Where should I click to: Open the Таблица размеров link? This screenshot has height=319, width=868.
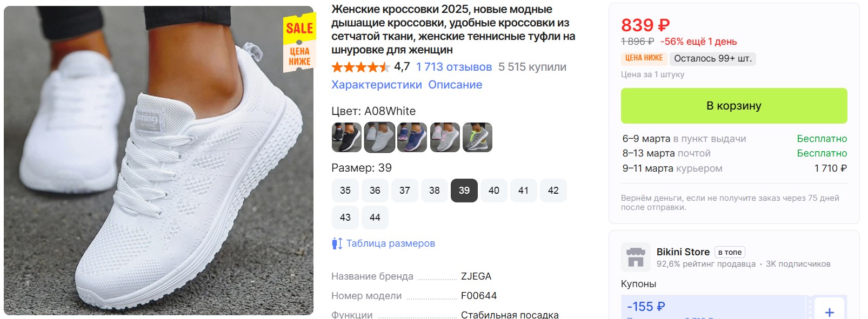click(391, 243)
